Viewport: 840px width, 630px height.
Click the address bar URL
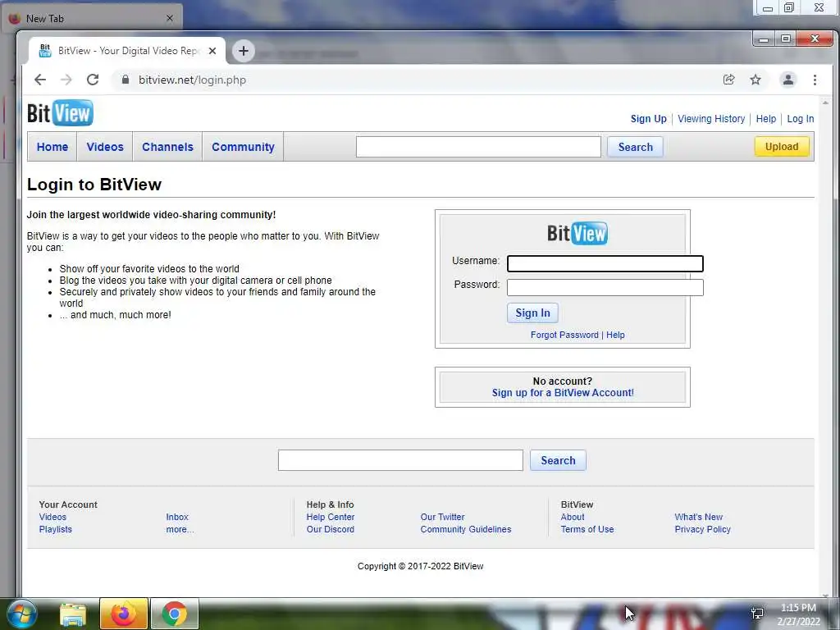click(x=192, y=80)
